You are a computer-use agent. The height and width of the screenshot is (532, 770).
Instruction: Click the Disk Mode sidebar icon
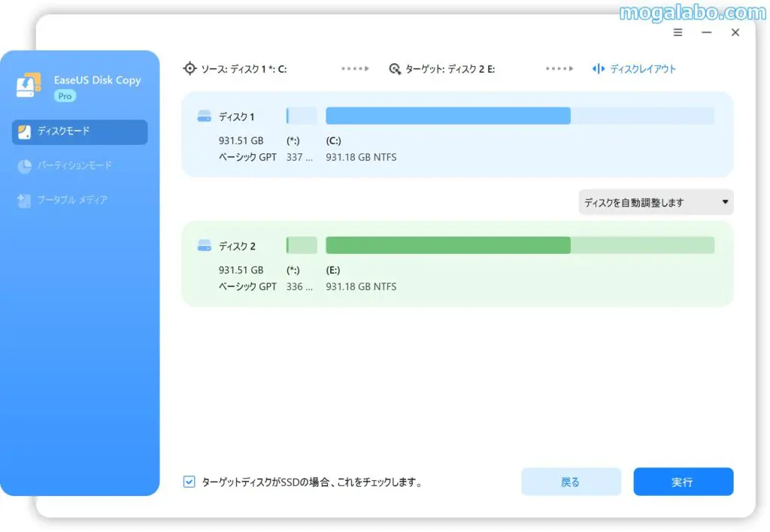pos(24,132)
